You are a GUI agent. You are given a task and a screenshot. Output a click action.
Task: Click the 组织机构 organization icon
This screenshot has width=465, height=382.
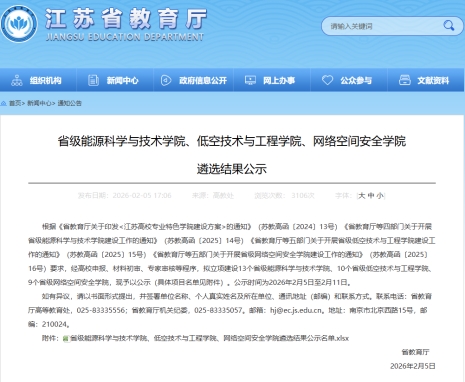[17, 80]
